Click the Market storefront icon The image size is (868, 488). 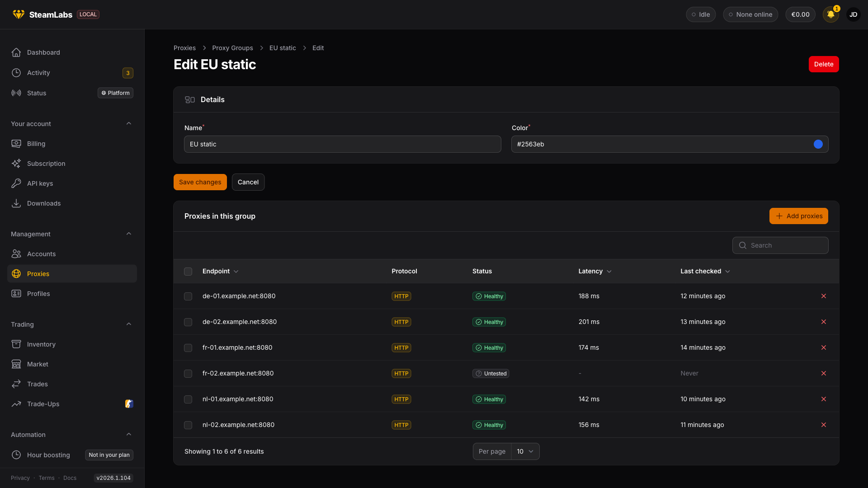16,364
